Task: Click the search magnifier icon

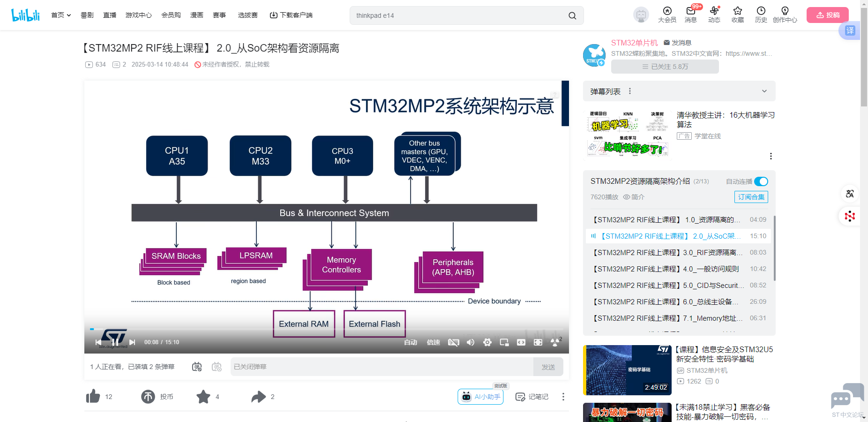Action: tap(572, 15)
